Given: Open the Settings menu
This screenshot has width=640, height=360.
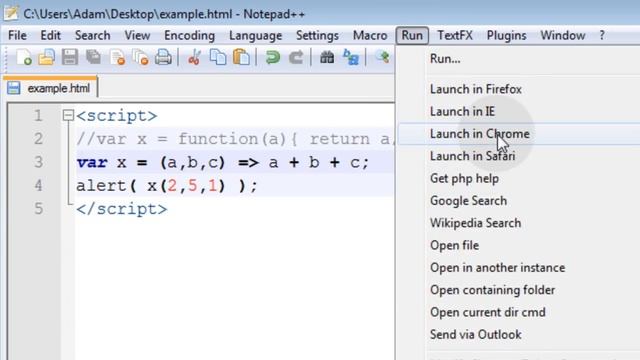Looking at the screenshot, I should click(x=317, y=36).
